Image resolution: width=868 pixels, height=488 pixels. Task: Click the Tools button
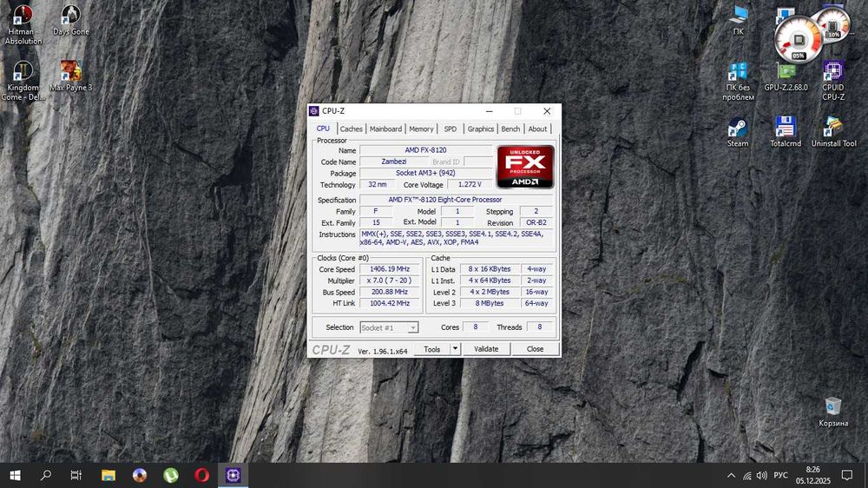tap(431, 349)
